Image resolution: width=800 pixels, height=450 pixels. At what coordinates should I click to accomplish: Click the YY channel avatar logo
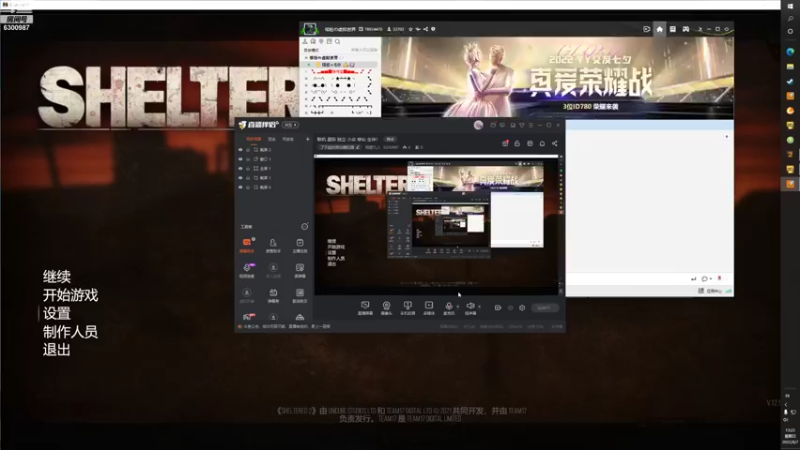point(309,29)
